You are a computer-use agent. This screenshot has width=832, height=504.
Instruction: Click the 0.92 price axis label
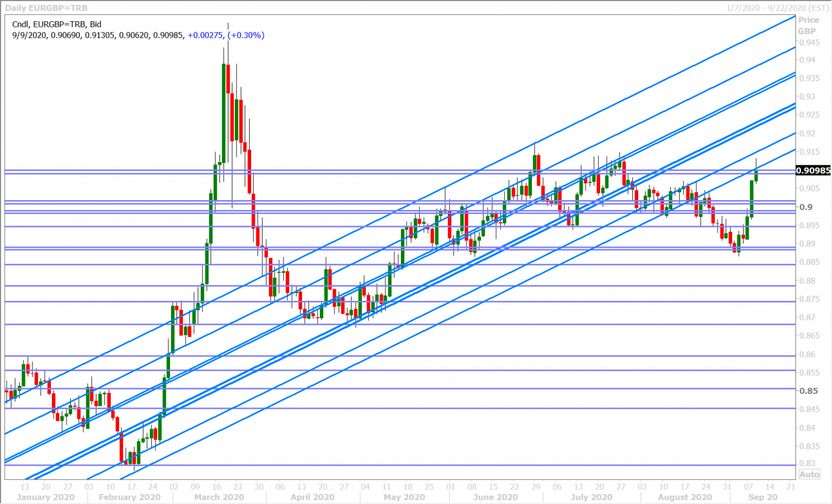coord(808,133)
